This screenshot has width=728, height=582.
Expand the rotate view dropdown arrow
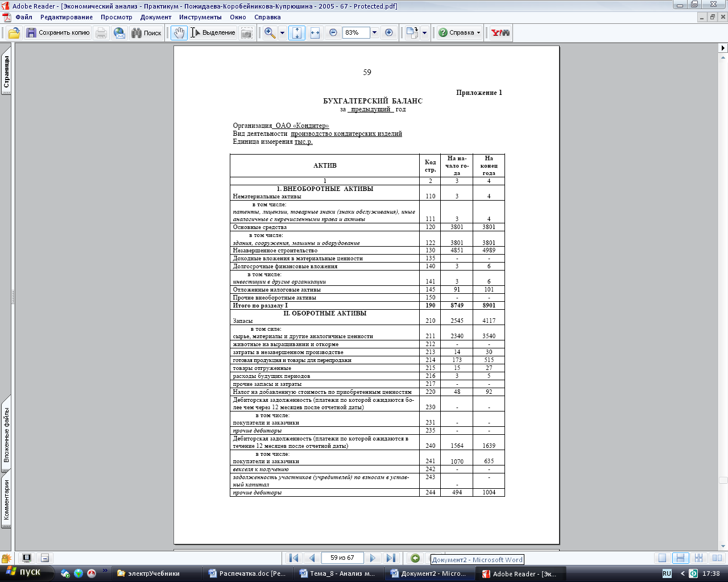pyautogui.click(x=424, y=33)
